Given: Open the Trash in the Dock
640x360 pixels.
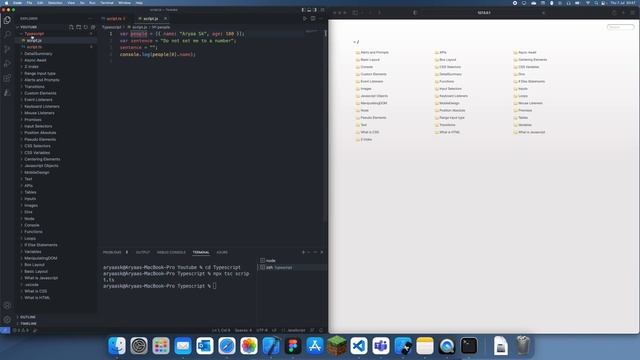Looking at the screenshot, I should [x=522, y=346].
